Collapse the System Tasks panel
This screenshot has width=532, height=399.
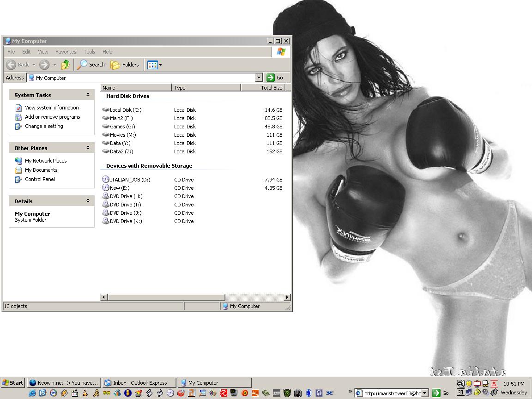(x=88, y=95)
